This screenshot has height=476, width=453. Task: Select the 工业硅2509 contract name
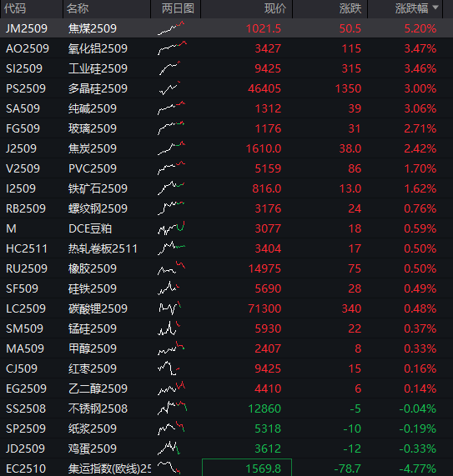click(x=98, y=68)
